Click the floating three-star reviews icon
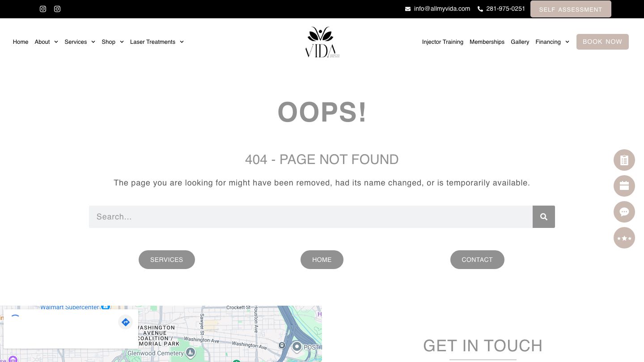The height and width of the screenshot is (362, 644). (624, 238)
